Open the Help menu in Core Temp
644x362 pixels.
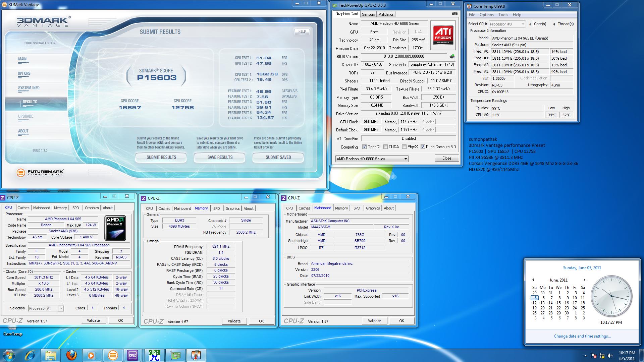coord(517,15)
